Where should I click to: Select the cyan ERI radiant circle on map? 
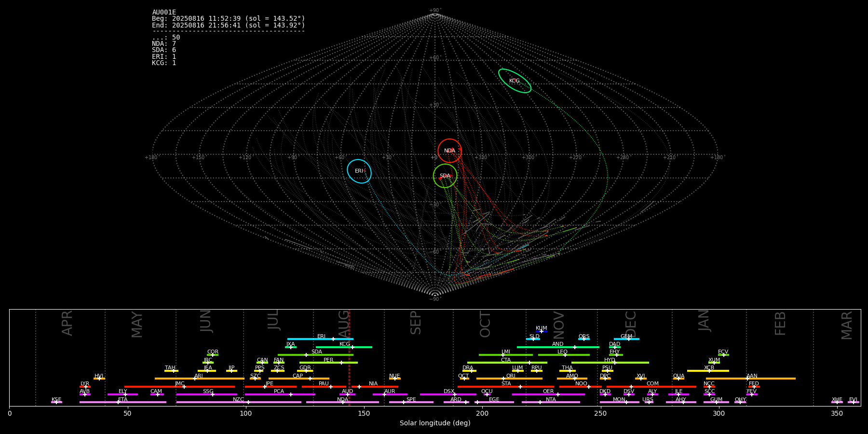tap(359, 171)
